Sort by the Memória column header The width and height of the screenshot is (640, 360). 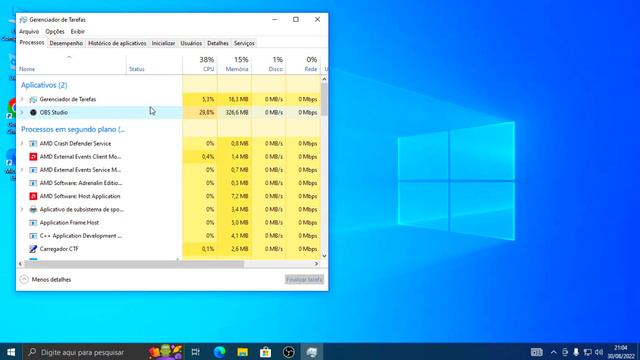point(234,64)
